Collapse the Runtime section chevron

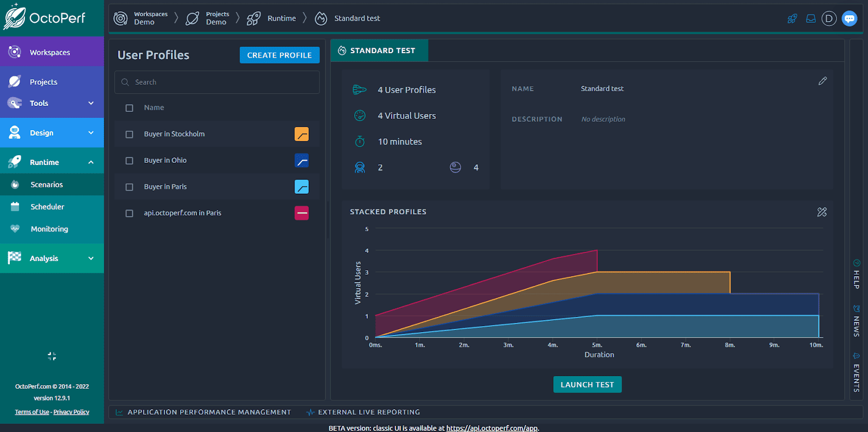click(91, 162)
